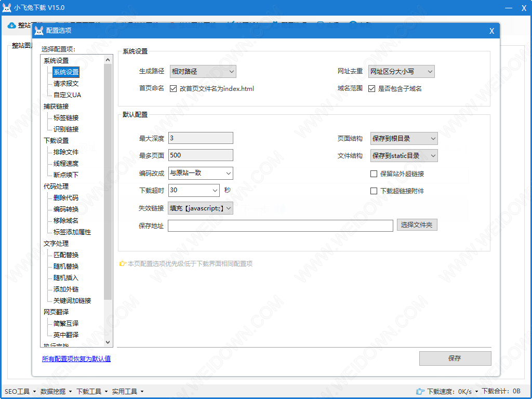Select the highlighted 系统设置 sub-item in tree
This screenshot has height=399, width=532.
click(x=66, y=72)
